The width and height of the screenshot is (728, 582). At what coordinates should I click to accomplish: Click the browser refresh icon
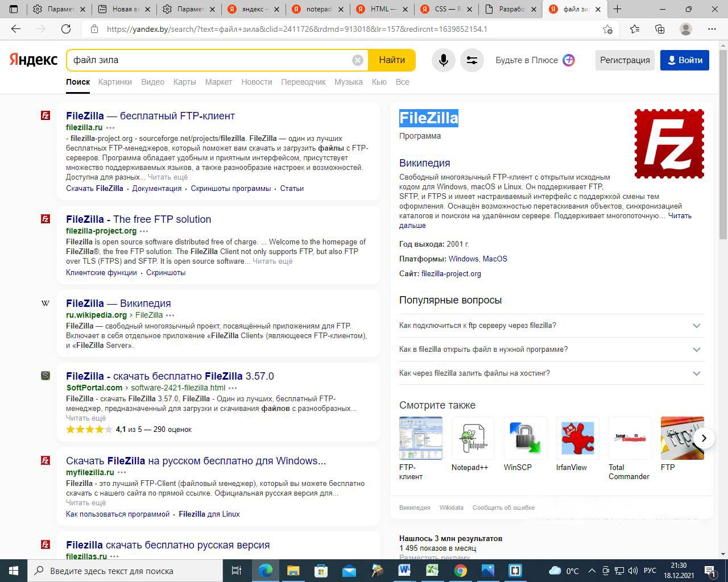[x=66, y=29]
